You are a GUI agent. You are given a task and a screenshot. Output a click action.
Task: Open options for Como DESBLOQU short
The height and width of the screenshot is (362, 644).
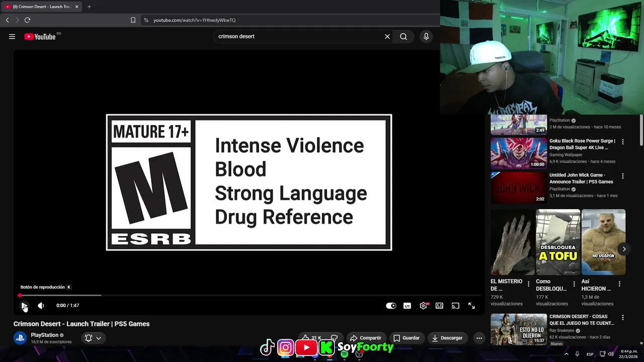click(574, 284)
